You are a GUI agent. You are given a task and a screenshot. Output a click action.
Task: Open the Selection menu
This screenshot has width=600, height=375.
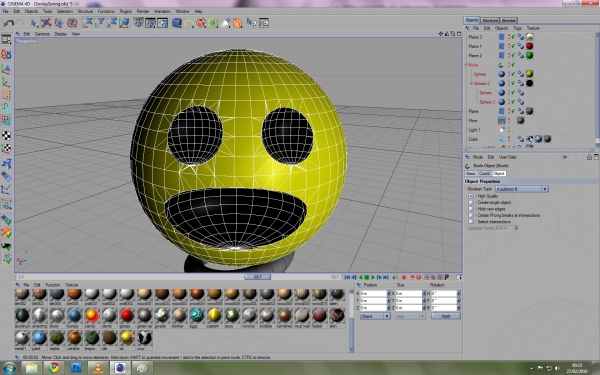pos(65,11)
